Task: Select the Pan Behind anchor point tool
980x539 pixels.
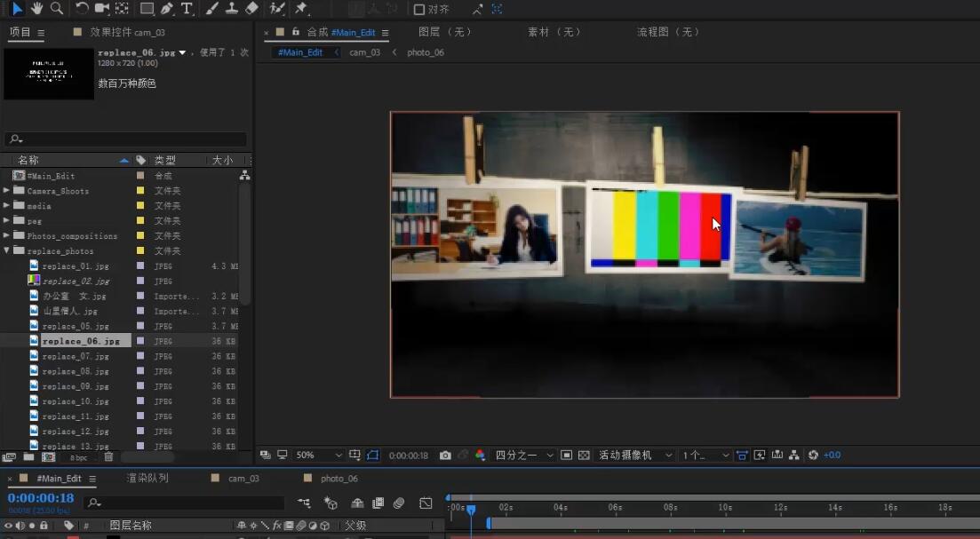Action: point(122,8)
